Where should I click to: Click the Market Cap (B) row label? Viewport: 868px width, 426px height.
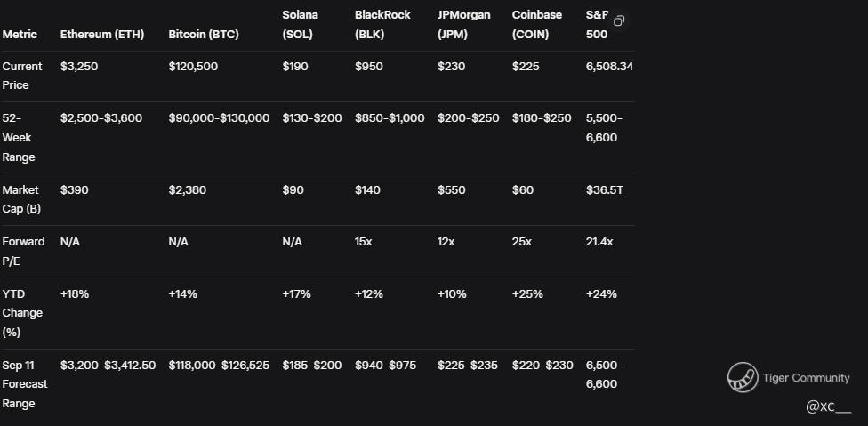click(22, 199)
